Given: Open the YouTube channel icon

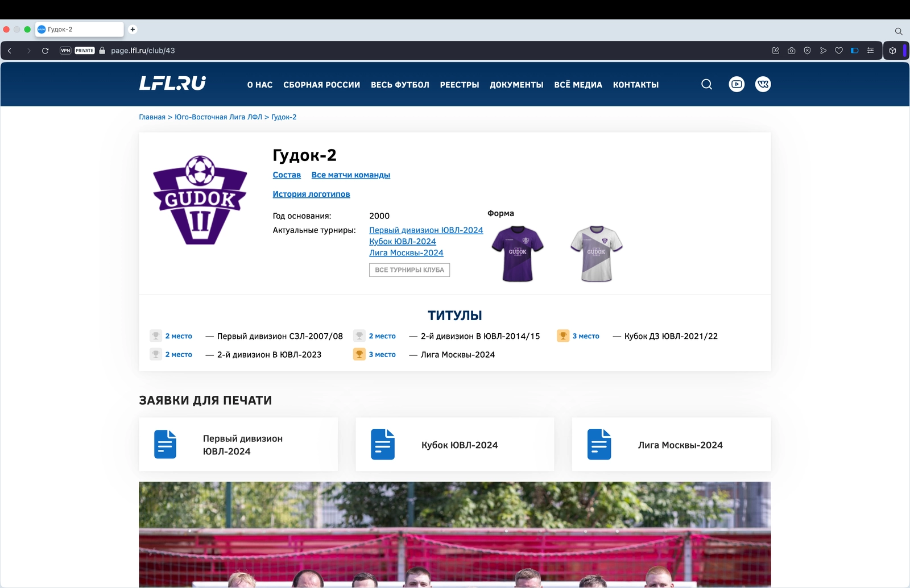Looking at the screenshot, I should [737, 84].
